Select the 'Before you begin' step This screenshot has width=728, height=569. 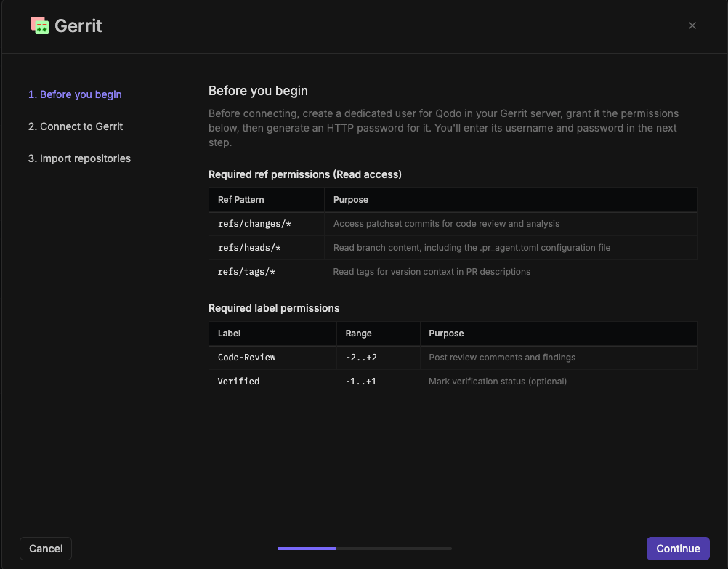75,94
